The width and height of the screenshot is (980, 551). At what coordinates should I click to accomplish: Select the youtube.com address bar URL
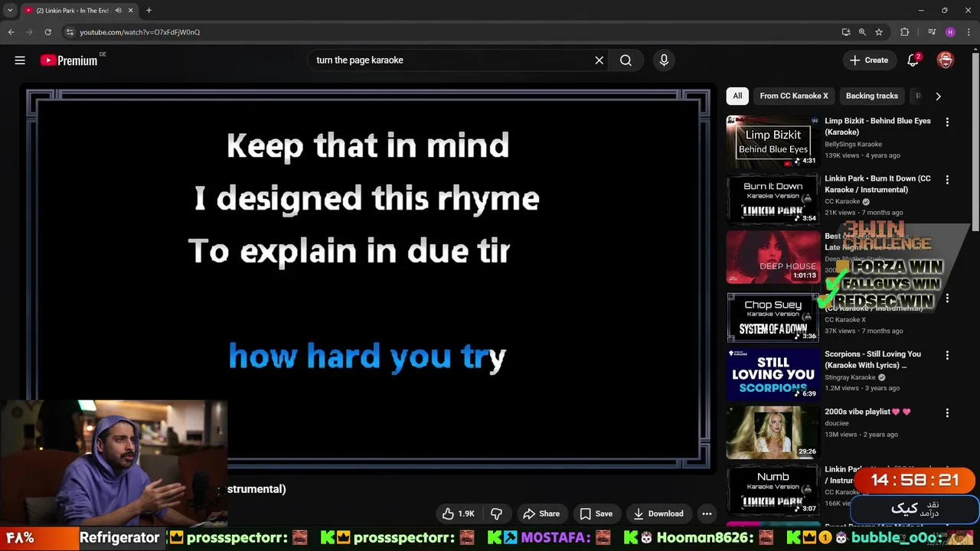click(x=140, y=32)
